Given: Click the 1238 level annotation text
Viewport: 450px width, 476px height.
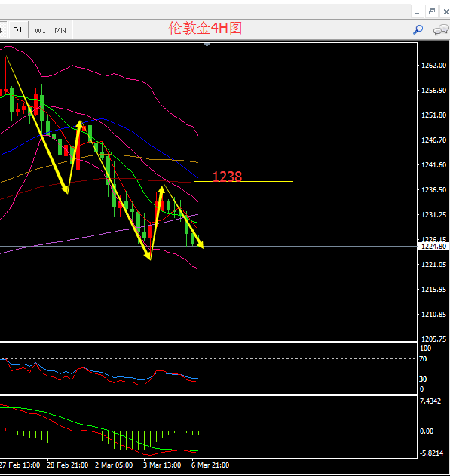Looking at the screenshot, I should (x=227, y=177).
